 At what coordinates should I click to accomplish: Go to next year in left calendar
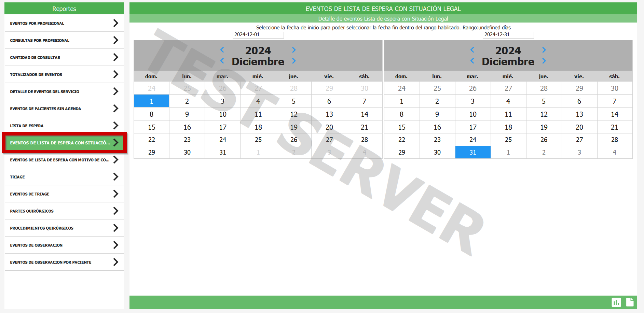pos(294,50)
